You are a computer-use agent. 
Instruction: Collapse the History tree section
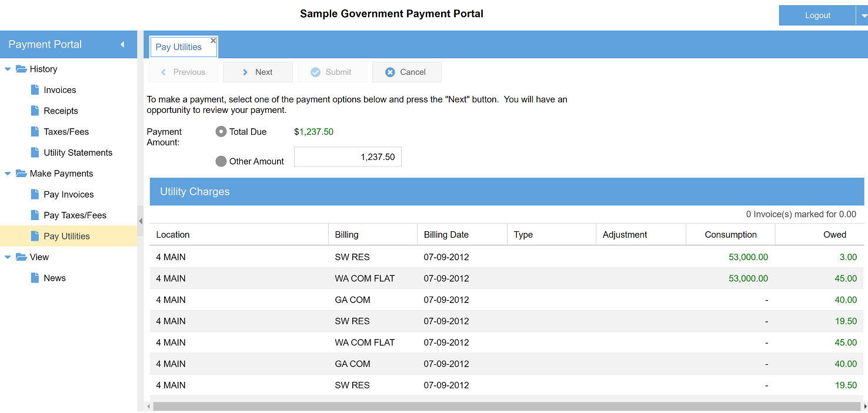tap(8, 69)
